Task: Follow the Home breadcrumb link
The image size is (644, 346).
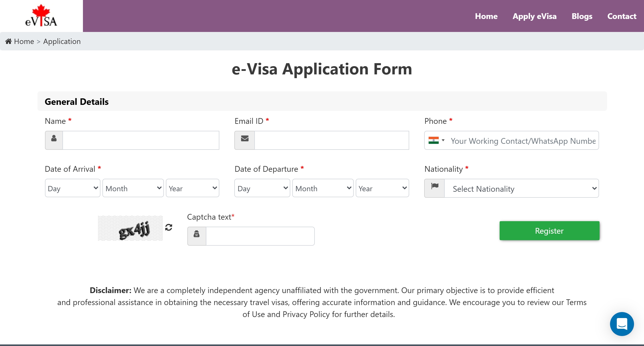Action: coord(24,41)
